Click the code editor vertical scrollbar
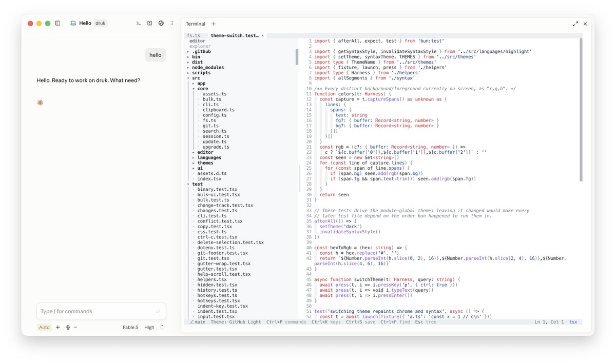 [581, 109]
